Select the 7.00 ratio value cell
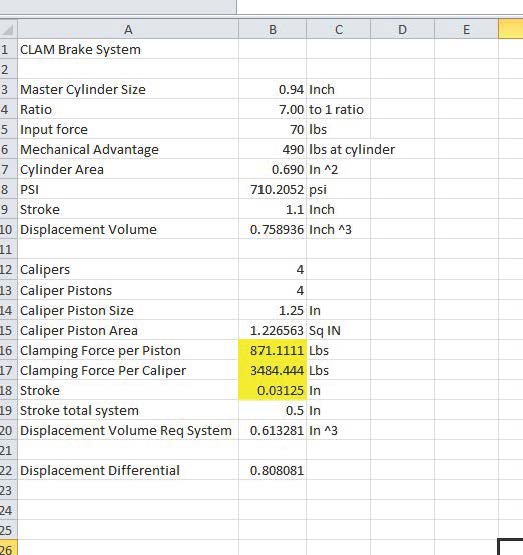Viewport: 523px width, 555px height. click(272, 109)
